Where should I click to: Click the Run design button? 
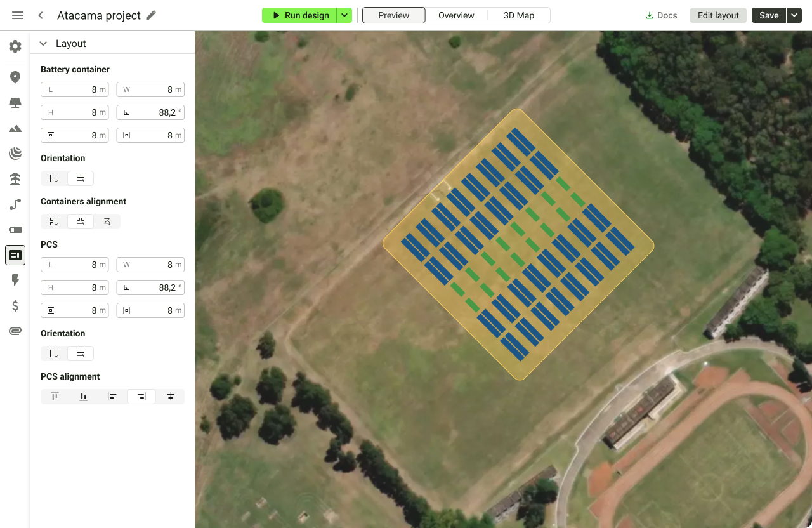click(x=299, y=15)
